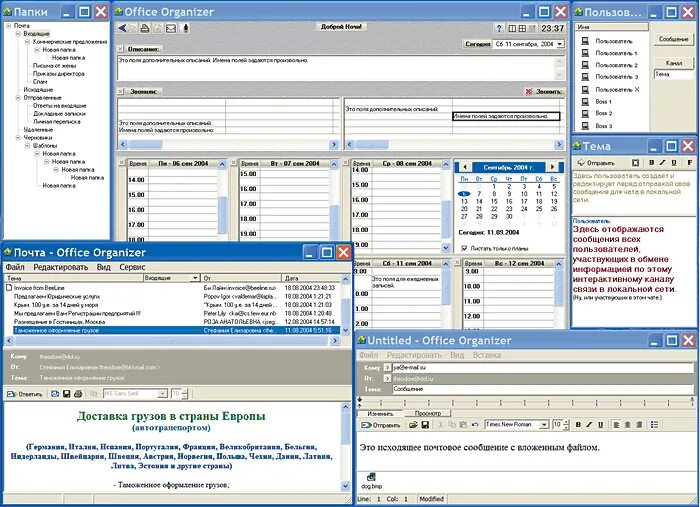Click Ответить to reply to the email

coord(25,394)
